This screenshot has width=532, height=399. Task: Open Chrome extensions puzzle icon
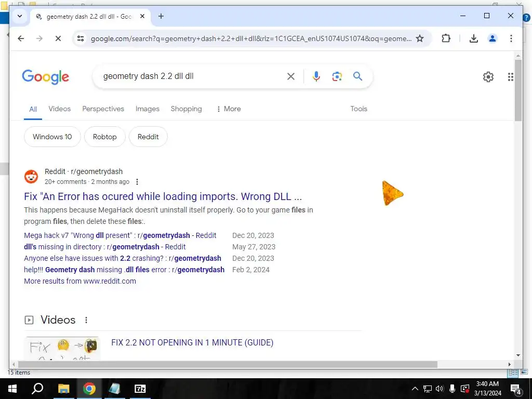[446, 38]
